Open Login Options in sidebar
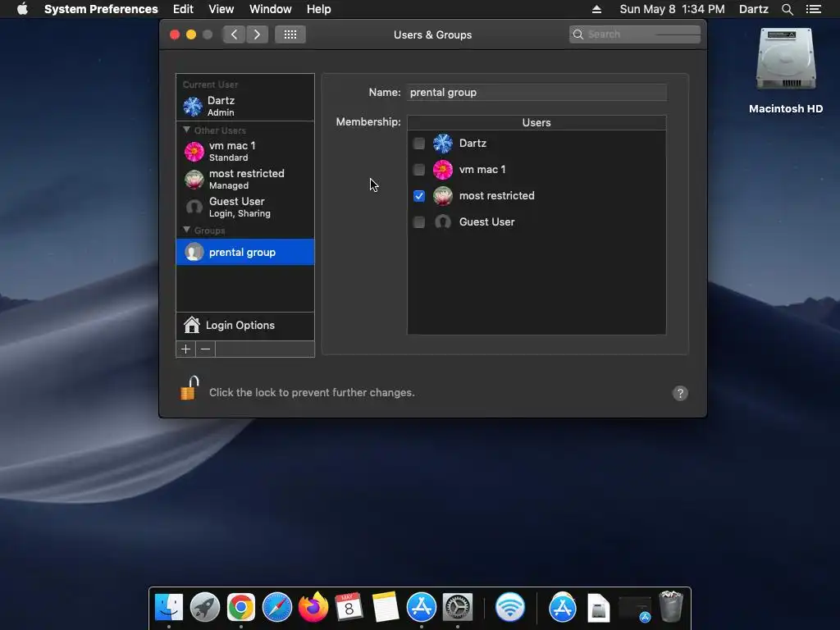840x630 pixels. 245,325
